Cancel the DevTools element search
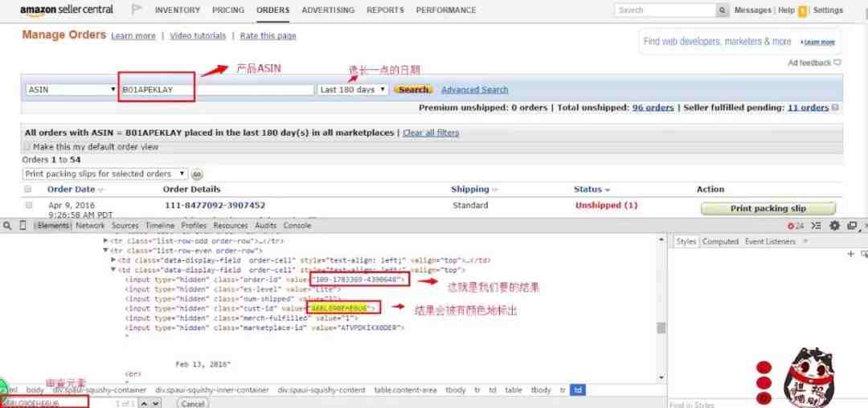The width and height of the screenshot is (868, 408). (x=193, y=403)
